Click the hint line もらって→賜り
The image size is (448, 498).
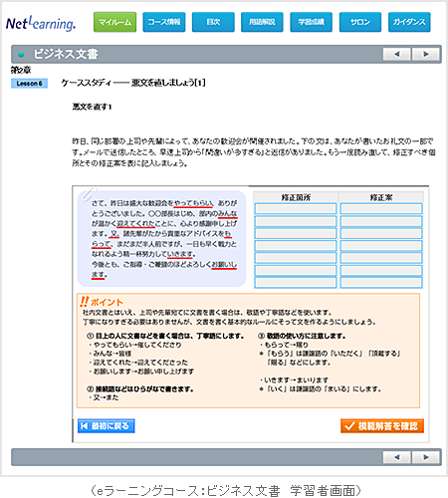click(x=284, y=345)
